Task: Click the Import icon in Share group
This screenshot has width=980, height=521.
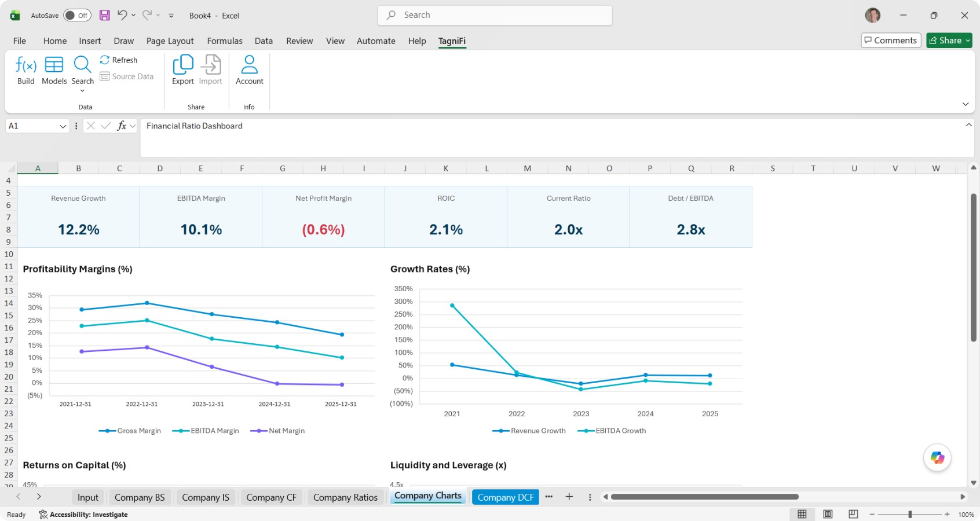Action: coord(210,64)
